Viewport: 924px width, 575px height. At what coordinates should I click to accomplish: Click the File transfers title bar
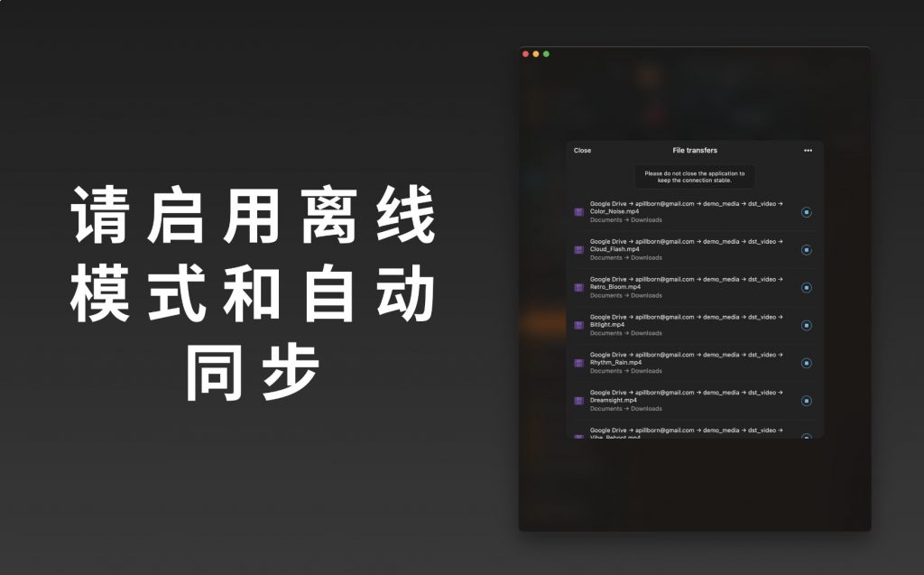695,150
